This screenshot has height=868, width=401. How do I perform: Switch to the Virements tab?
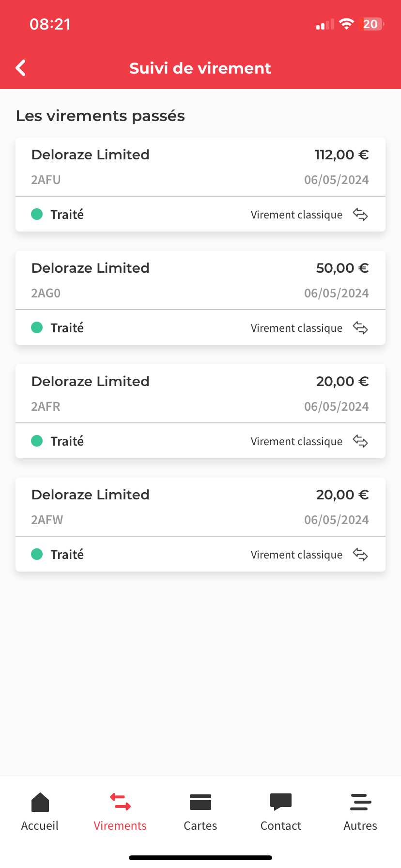pos(120,811)
